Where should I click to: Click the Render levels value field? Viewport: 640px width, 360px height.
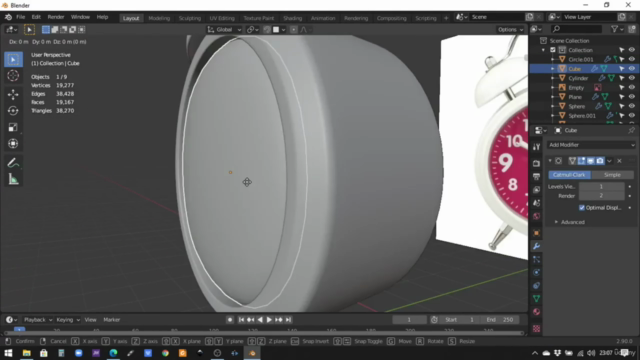coord(601,196)
